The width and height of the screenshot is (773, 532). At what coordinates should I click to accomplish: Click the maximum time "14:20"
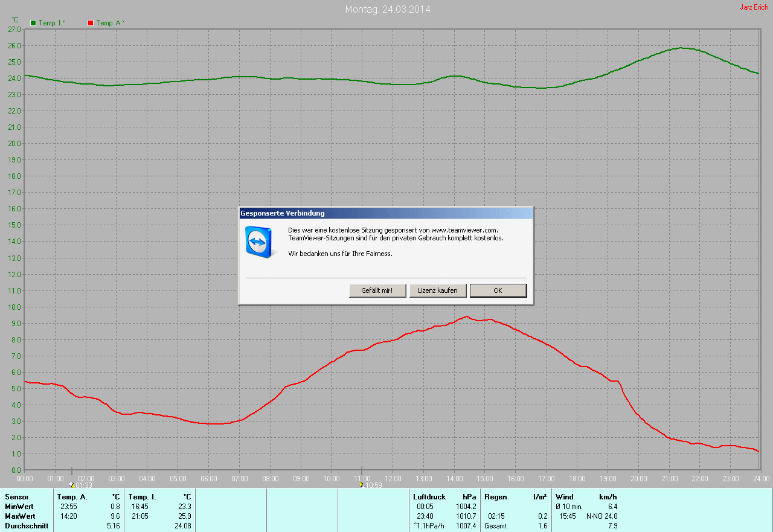(69, 516)
